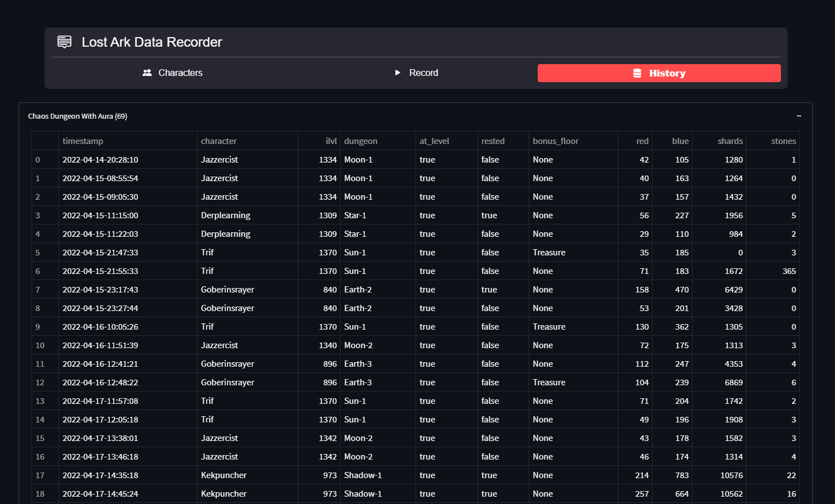The width and height of the screenshot is (835, 504).
Task: Click shards value 6869 in row 12
Action: point(719,382)
